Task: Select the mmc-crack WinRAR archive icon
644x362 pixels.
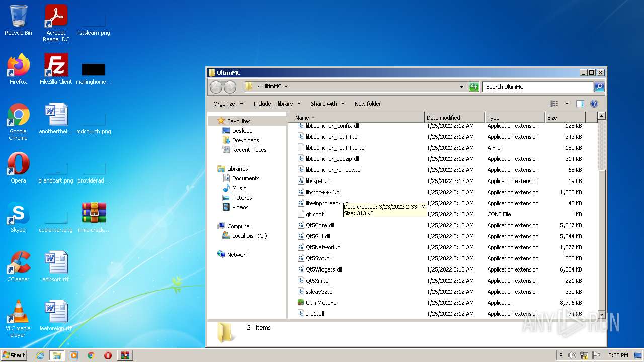Action: [94, 217]
